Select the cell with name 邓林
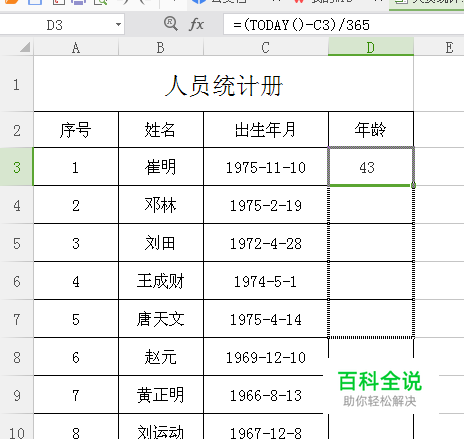Viewport: 464px width, 439px height. [161, 205]
